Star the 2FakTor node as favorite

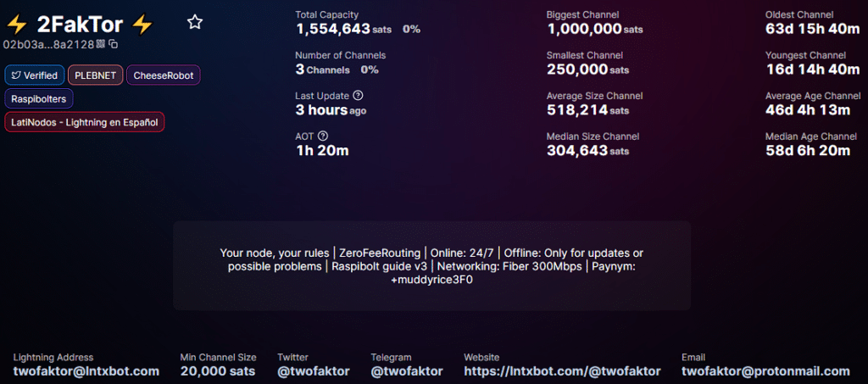pos(195,22)
